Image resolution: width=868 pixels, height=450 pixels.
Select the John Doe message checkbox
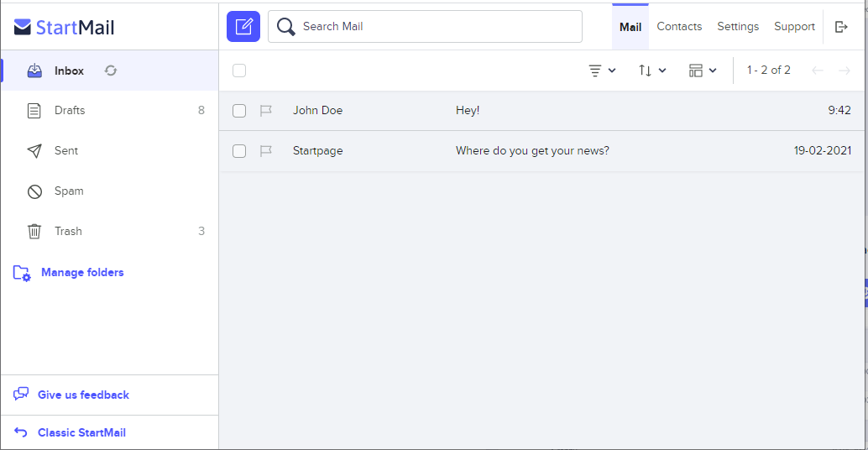pos(239,111)
